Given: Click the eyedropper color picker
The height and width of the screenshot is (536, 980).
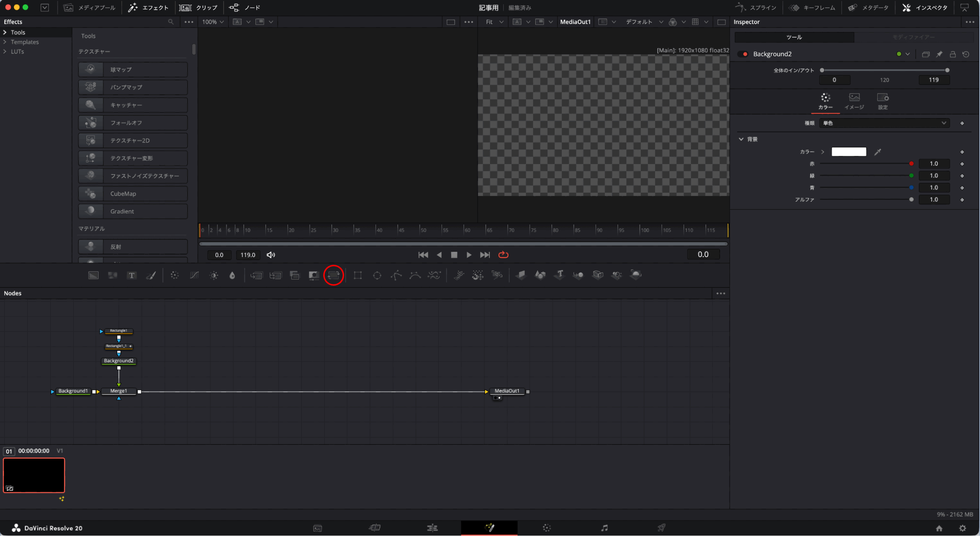Looking at the screenshot, I should tap(878, 152).
